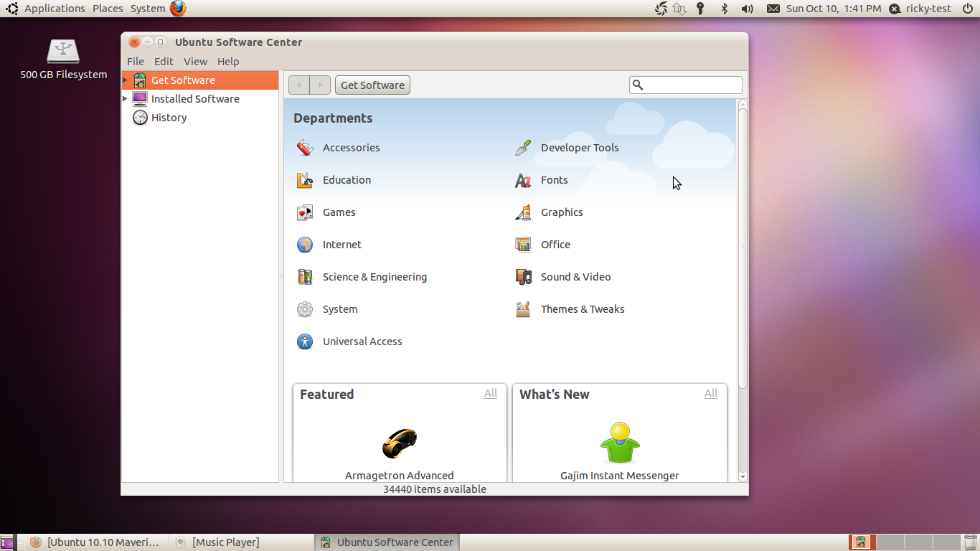Screen dimensions: 980x551
Task: Select History in the sidebar
Action: pos(169,118)
